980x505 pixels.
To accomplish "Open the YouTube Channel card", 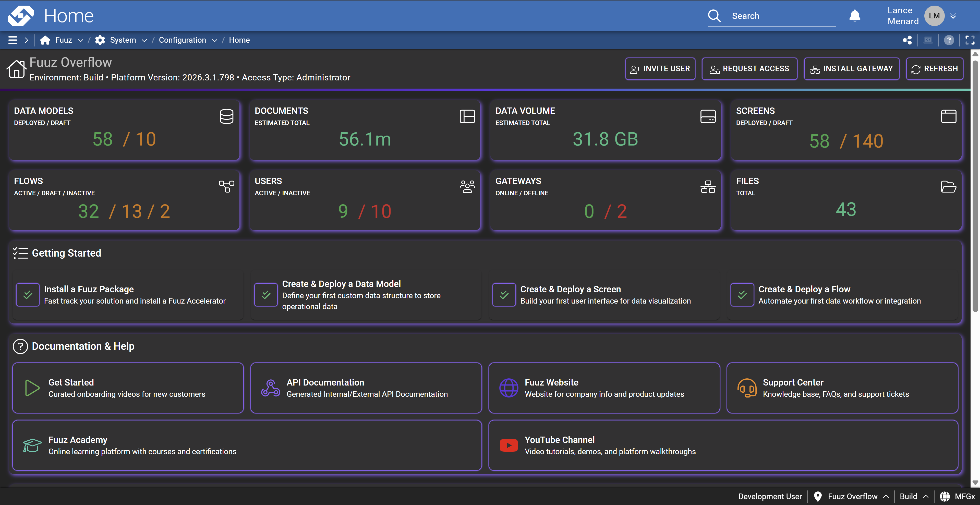I will tap(723, 445).
